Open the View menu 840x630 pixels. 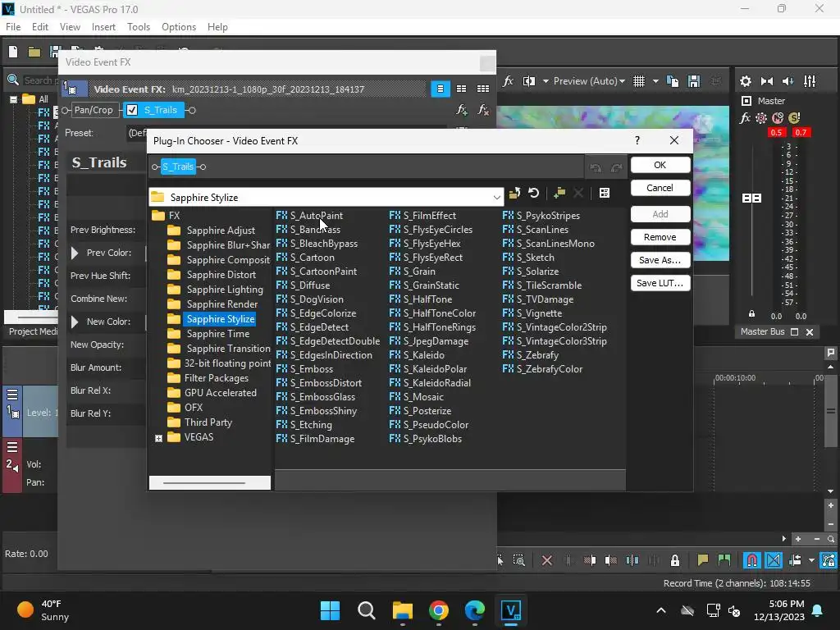(70, 27)
